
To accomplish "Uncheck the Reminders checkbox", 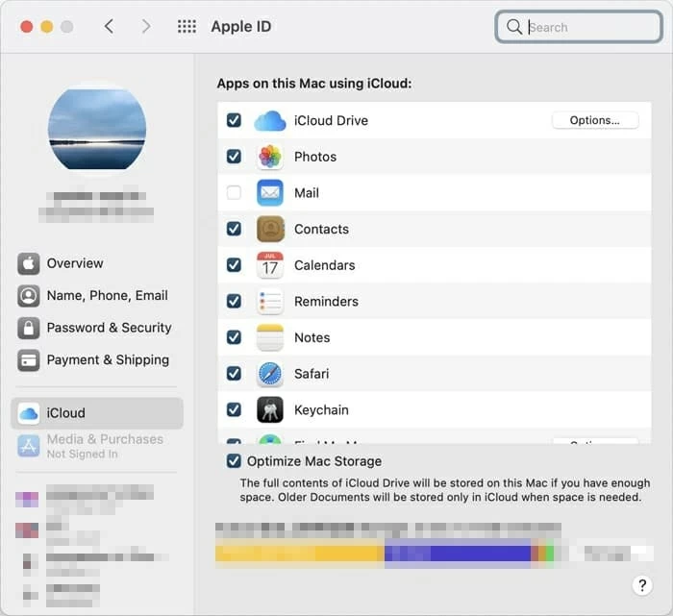I will pos(234,301).
